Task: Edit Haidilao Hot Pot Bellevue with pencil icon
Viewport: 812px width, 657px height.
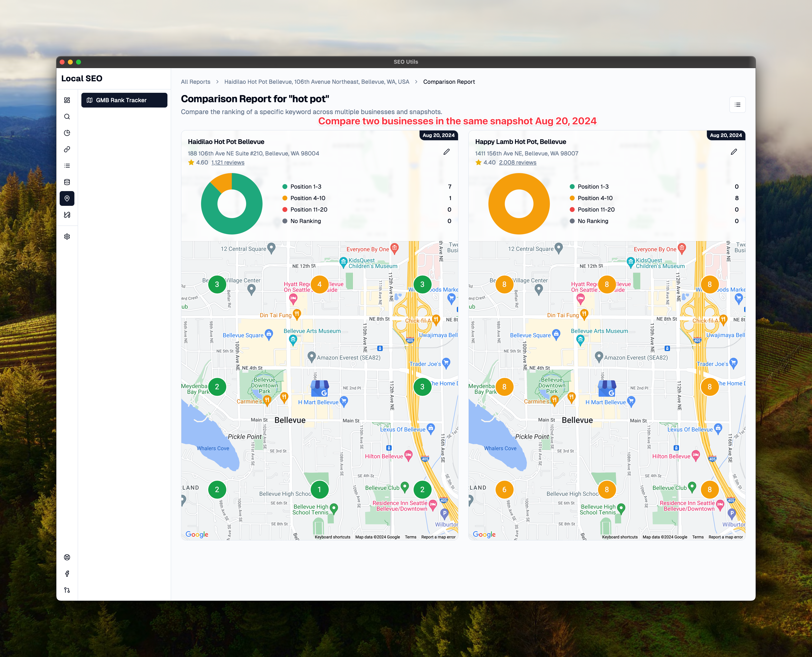Action: coord(447,152)
